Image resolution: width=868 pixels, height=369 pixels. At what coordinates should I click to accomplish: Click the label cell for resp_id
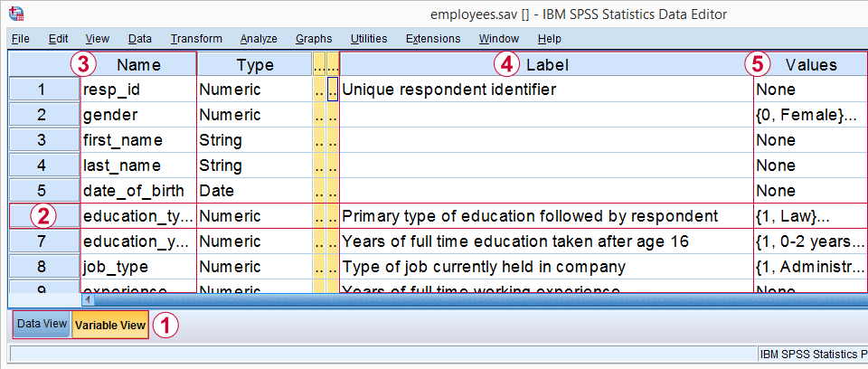(x=546, y=90)
